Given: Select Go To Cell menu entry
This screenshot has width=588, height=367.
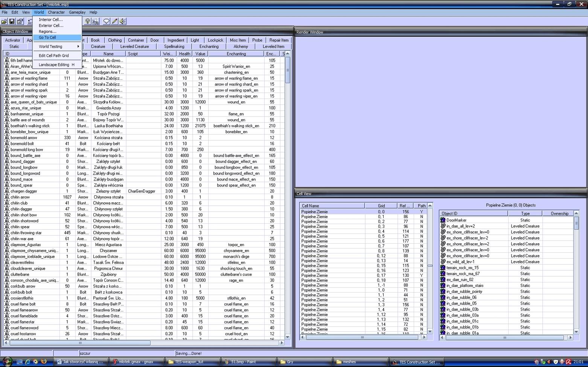Looking at the screenshot, I should click(x=57, y=38).
